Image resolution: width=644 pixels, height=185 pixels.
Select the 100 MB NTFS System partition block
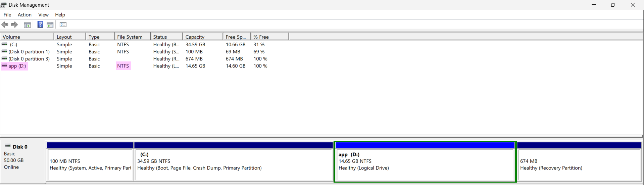pyautogui.click(x=90, y=165)
